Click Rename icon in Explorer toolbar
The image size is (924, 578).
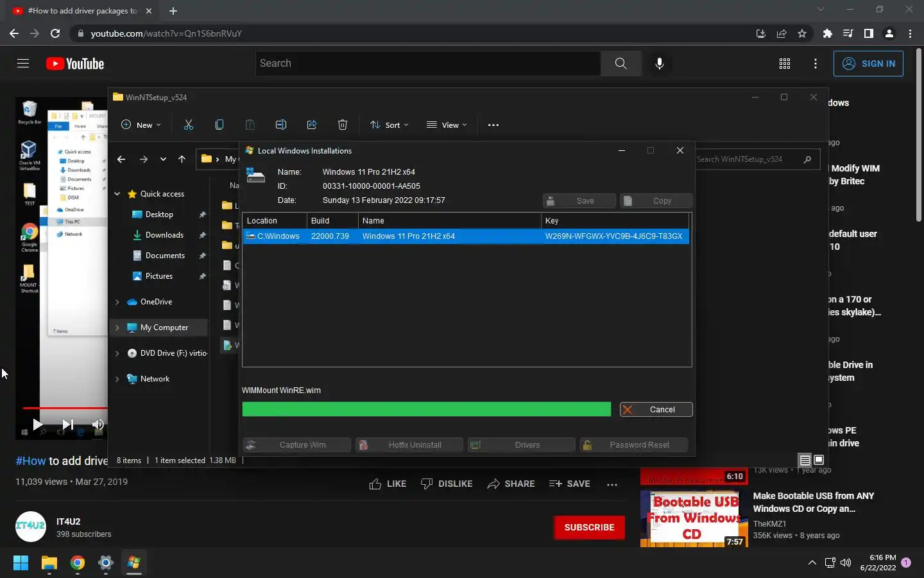(x=281, y=125)
